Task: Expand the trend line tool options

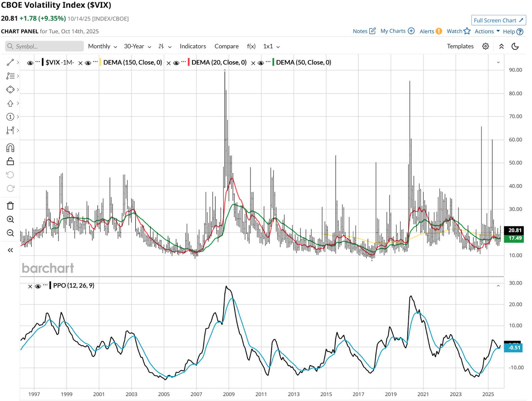Action: point(18,63)
